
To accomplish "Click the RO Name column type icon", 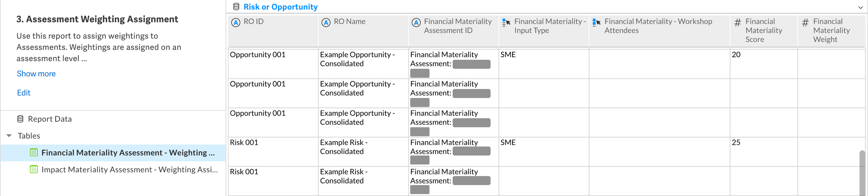I will [326, 22].
